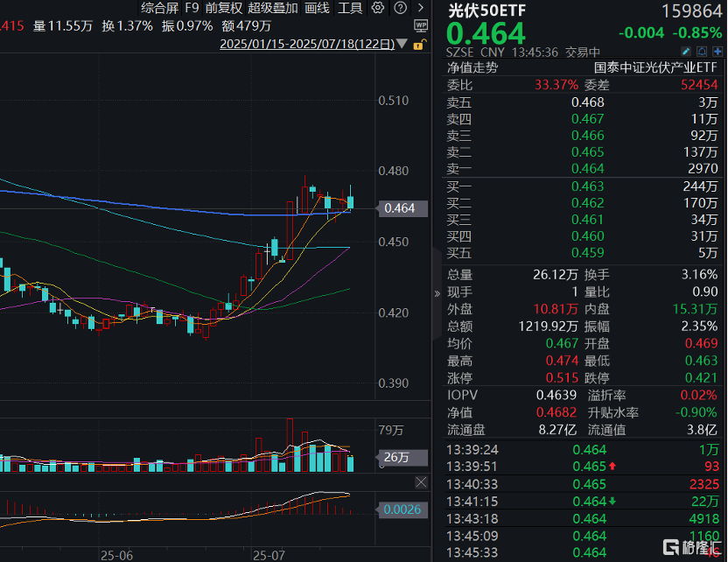
Task: Close the indicator sub-panel with X
Action: click(x=421, y=482)
